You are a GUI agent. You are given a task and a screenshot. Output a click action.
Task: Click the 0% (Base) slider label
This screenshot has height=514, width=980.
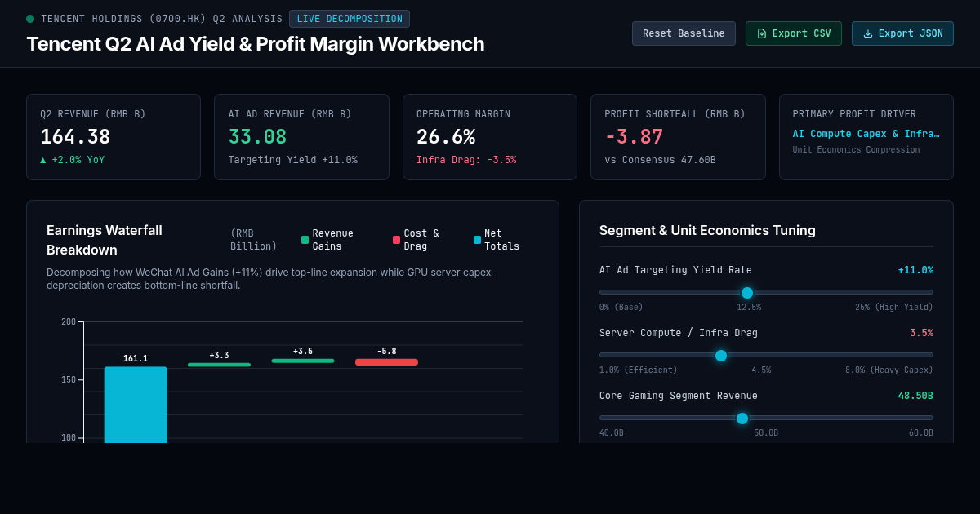621,308
